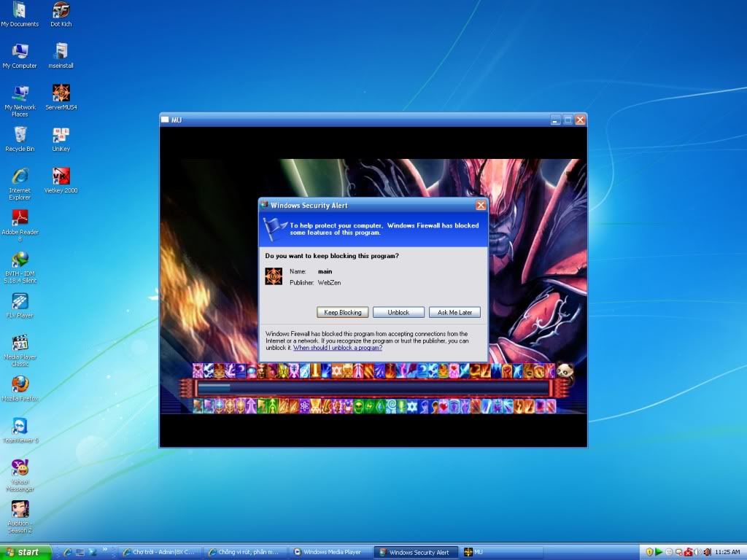Click the program icon beside Name: main
The width and height of the screenshot is (747, 560).
[x=274, y=276]
